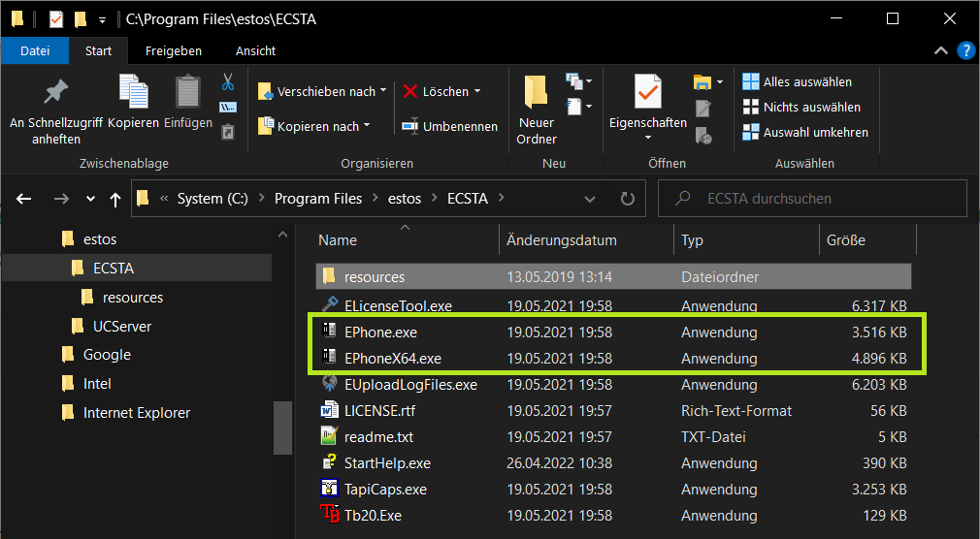Select the EPhoneX64.exe file
The width and height of the screenshot is (980, 539).
point(393,359)
